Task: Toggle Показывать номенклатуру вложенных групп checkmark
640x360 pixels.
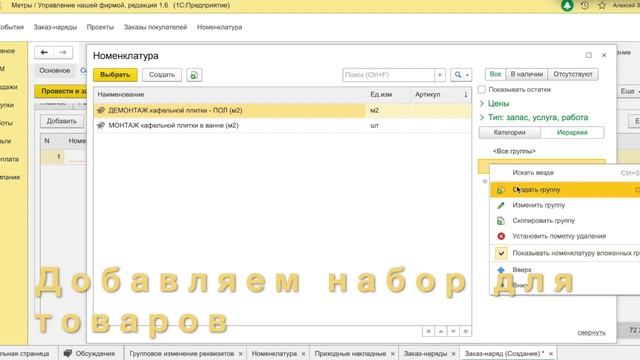Action: pos(501,253)
